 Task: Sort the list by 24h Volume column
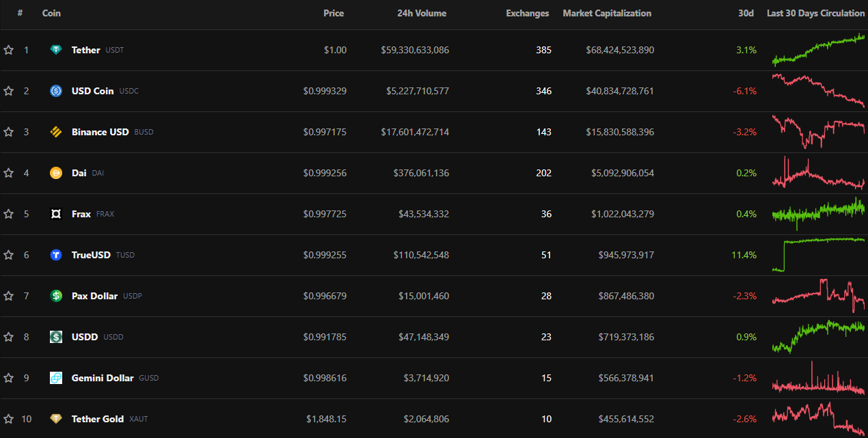pos(422,13)
